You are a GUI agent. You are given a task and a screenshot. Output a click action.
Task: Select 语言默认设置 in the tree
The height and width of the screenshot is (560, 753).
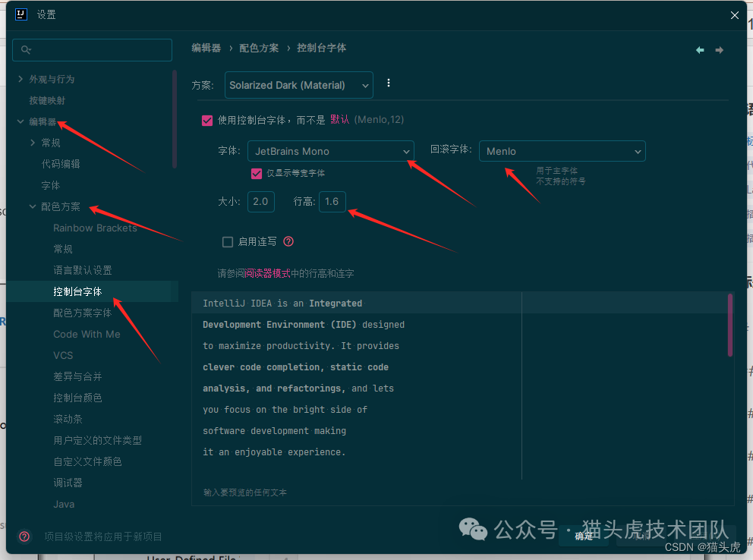83,270
